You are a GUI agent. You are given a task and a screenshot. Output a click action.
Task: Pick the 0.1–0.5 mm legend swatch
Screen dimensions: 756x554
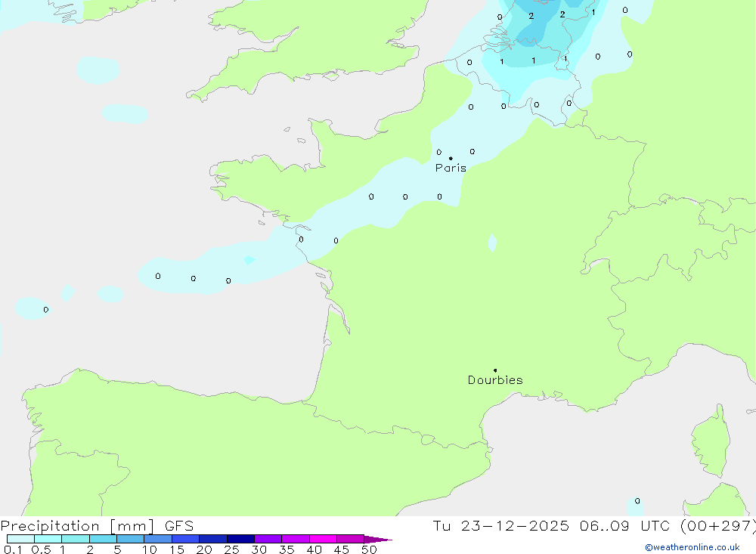coord(20,539)
